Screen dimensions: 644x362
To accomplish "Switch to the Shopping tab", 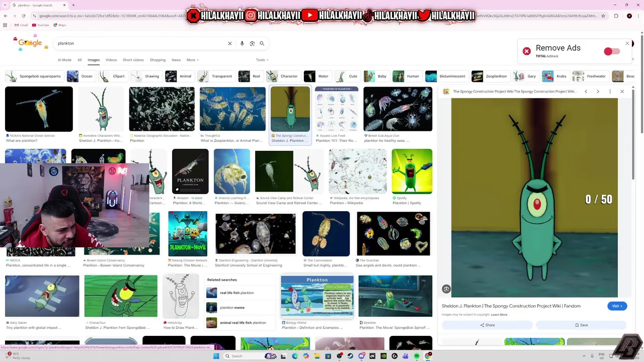I will point(157,60).
